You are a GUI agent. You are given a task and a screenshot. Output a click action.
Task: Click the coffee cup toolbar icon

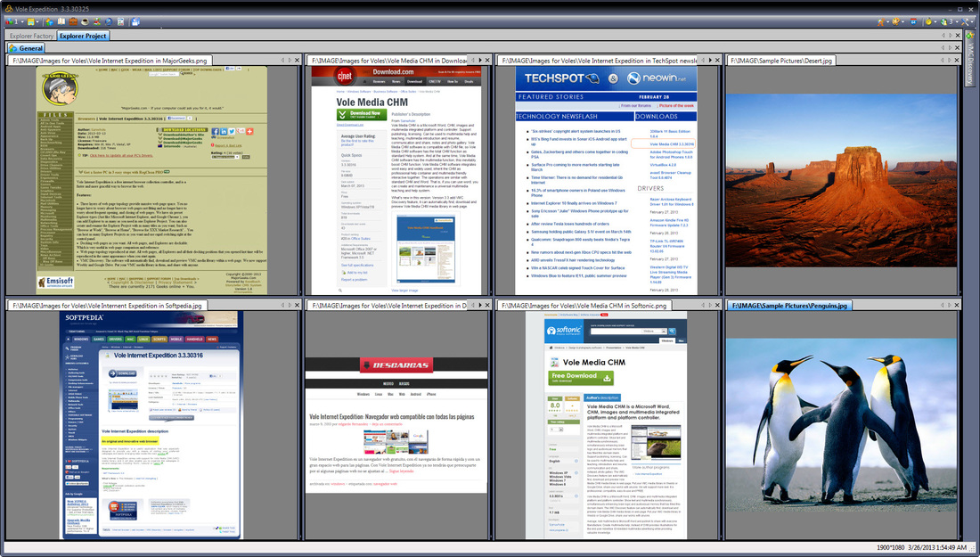[85, 22]
